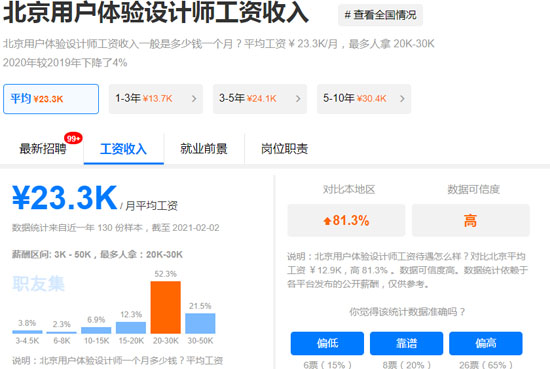This screenshot has width=550, height=369.
Task: Expand the 3-5年 salary chevron
Action: tap(298, 99)
